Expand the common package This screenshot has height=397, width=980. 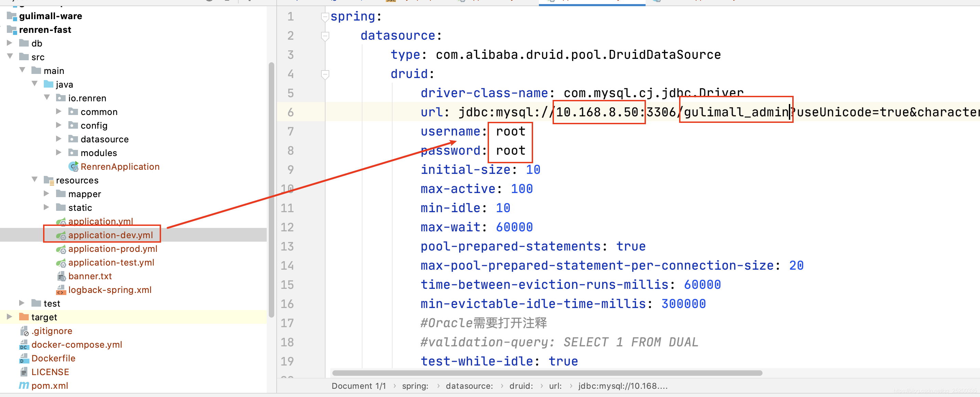[58, 111]
